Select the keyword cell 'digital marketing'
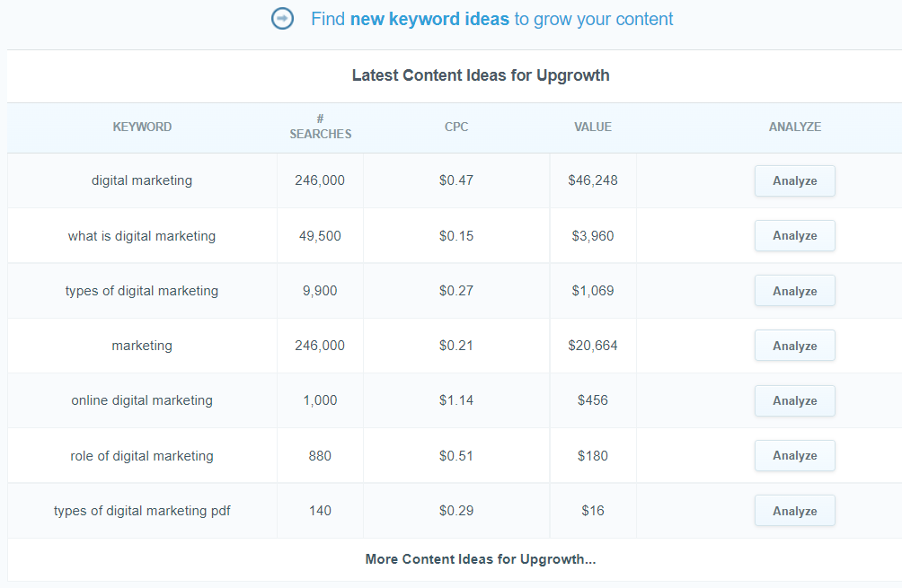 [x=142, y=180]
